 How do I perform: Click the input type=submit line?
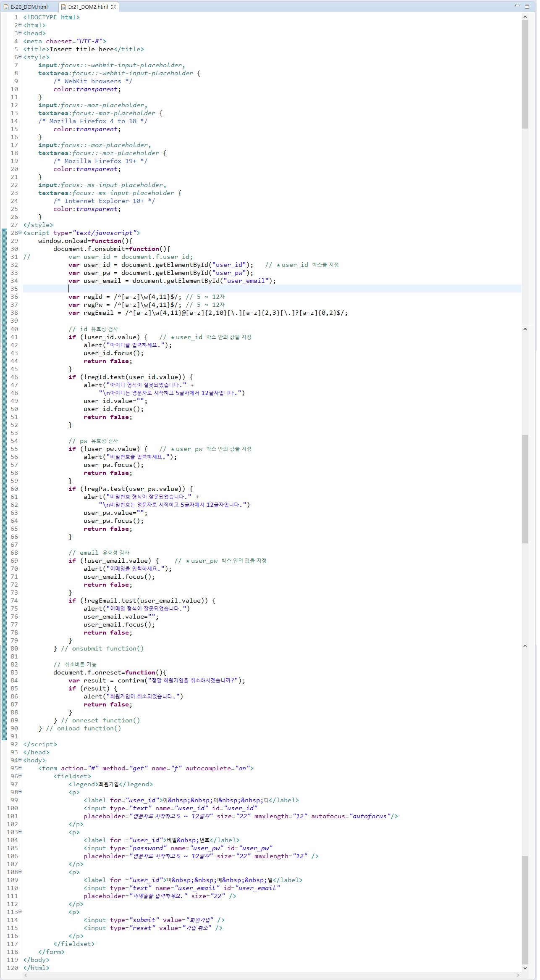coord(154,920)
